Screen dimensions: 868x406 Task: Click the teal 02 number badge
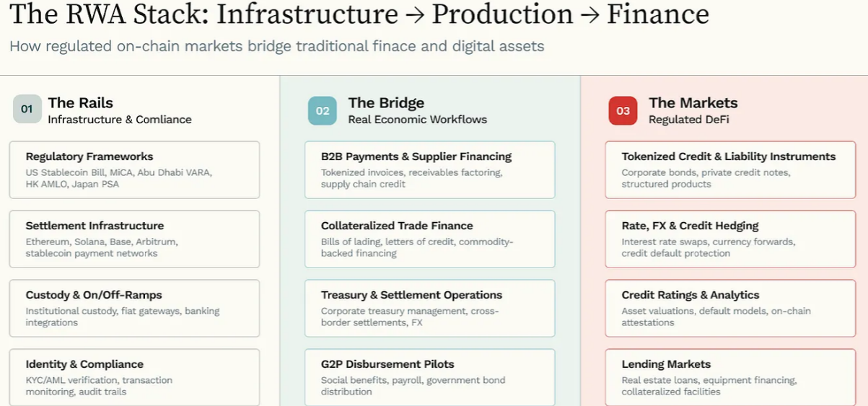(323, 110)
